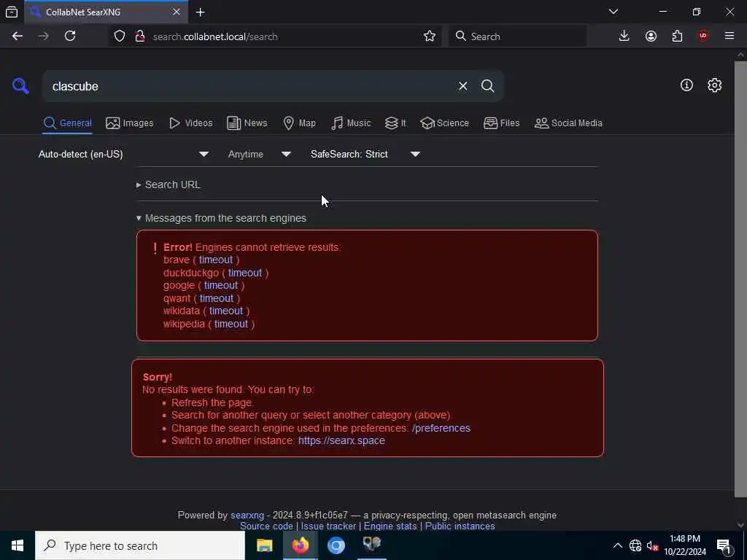Open a new browser tab
This screenshot has height=560, width=747.
pyautogui.click(x=201, y=12)
